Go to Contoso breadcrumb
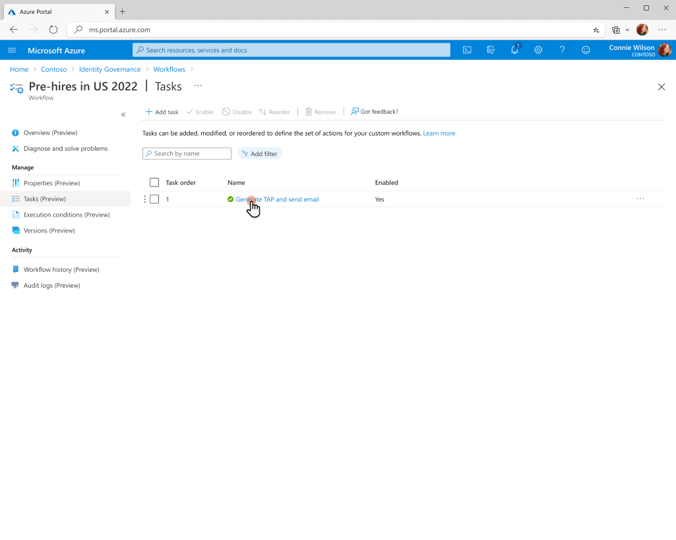The width and height of the screenshot is (676, 540). point(54,69)
